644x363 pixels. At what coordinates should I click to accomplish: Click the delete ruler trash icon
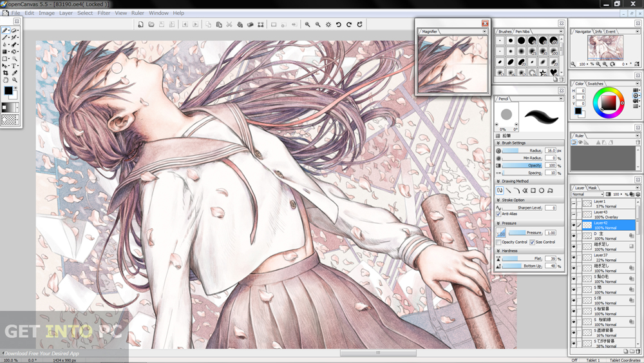click(x=638, y=142)
